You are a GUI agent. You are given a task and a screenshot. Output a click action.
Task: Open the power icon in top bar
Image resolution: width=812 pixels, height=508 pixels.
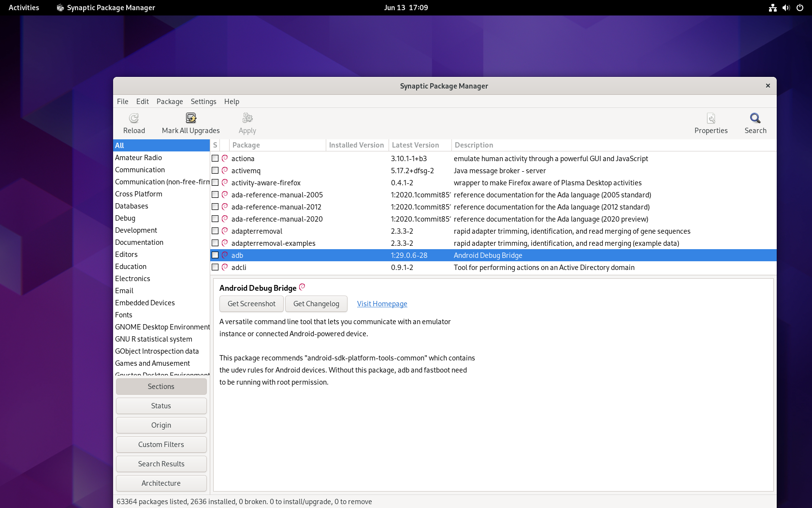point(800,8)
